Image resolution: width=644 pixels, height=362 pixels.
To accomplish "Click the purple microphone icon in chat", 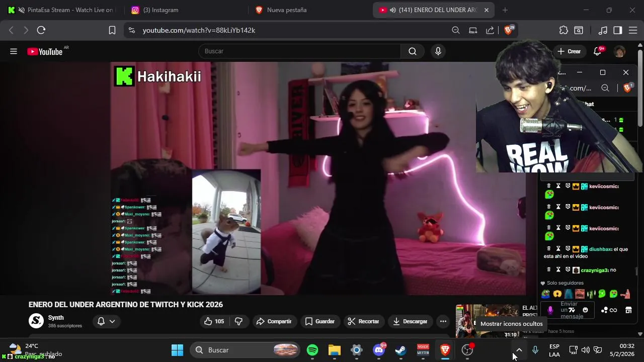I will point(550,310).
